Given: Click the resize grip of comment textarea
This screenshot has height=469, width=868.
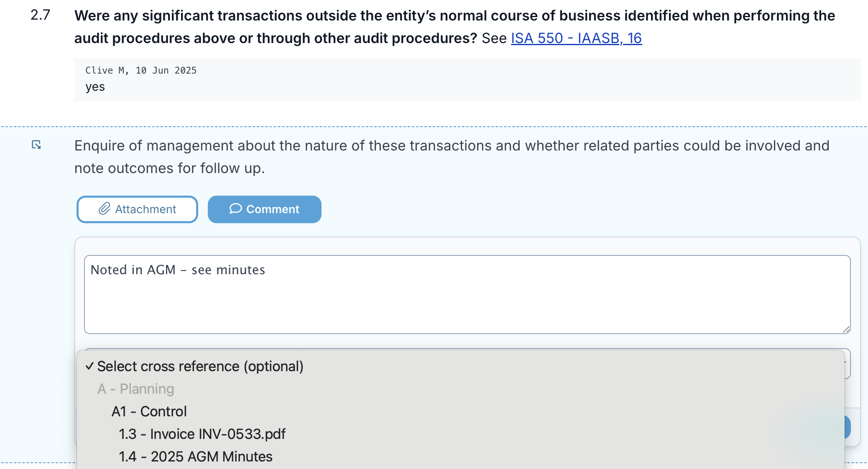Looking at the screenshot, I should point(846,329).
